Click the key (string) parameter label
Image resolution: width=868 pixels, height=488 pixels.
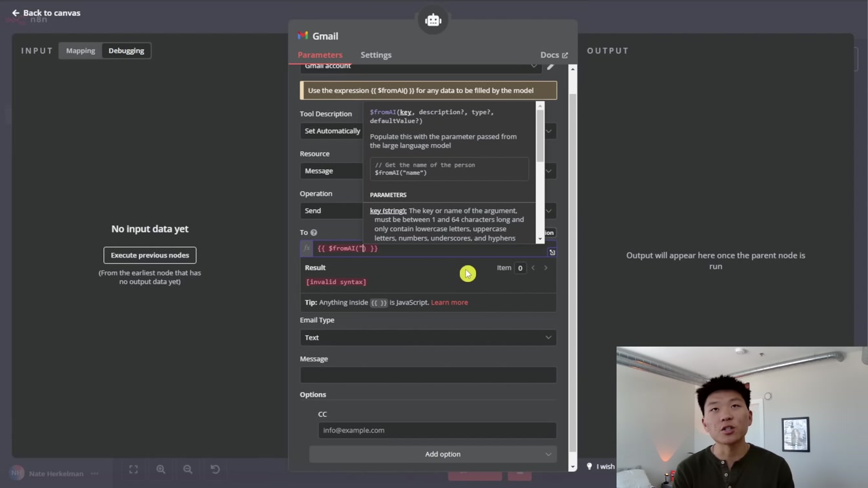(x=388, y=211)
